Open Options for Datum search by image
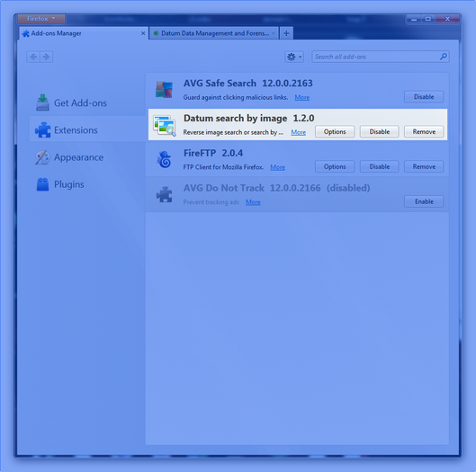The image size is (476, 472). (x=335, y=131)
